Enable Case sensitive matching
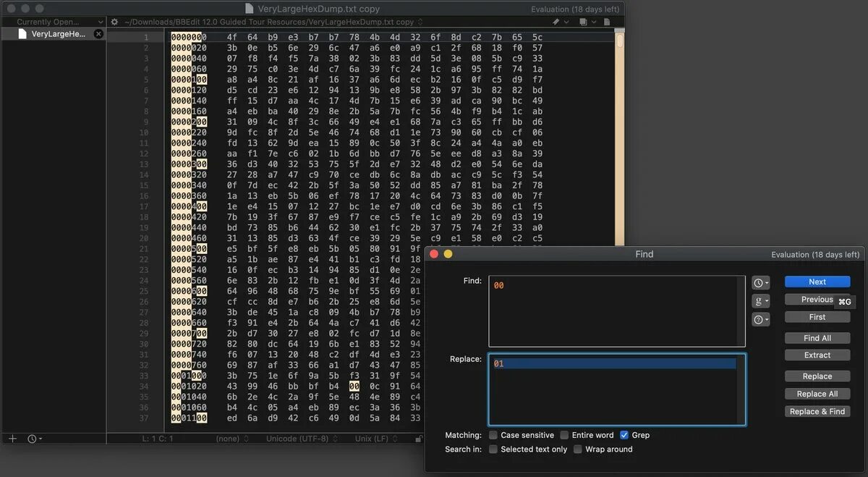The image size is (868, 477). click(x=493, y=435)
